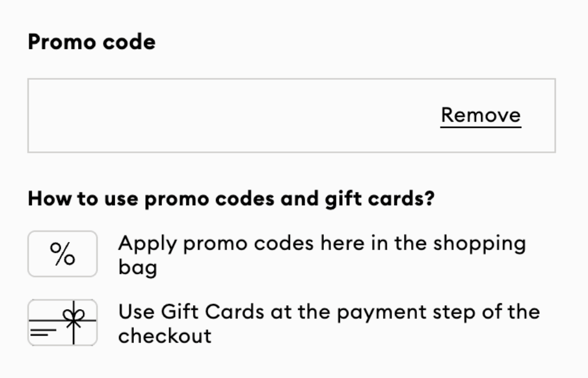Screen dimensions: 588x378
Task: Click the bow on the gift card icon
Action: [x=73, y=315]
